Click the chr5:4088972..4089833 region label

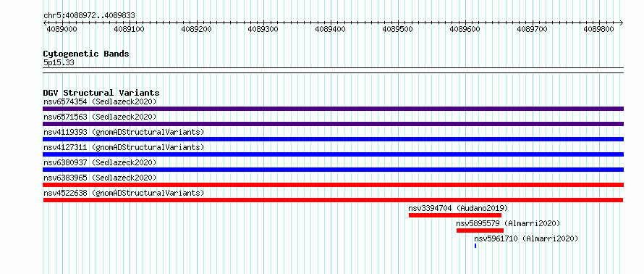pos(89,16)
